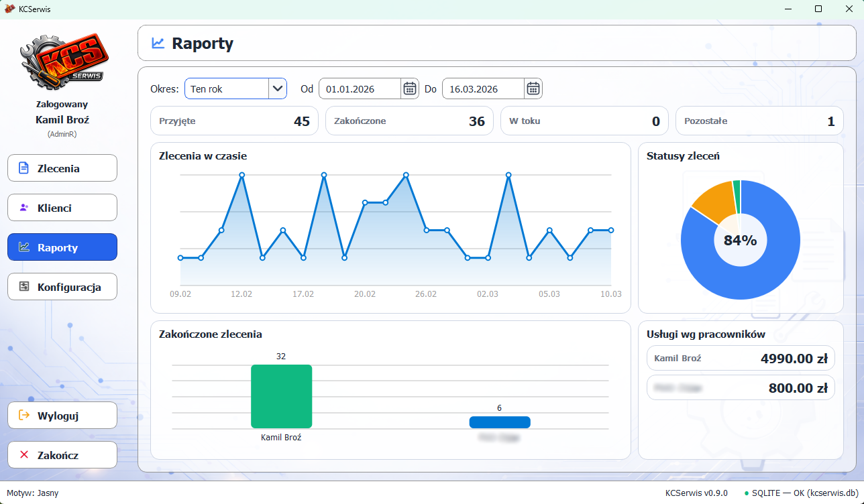This screenshot has width=864, height=504.
Task: Open calendar picker for Od date
Action: tap(409, 88)
